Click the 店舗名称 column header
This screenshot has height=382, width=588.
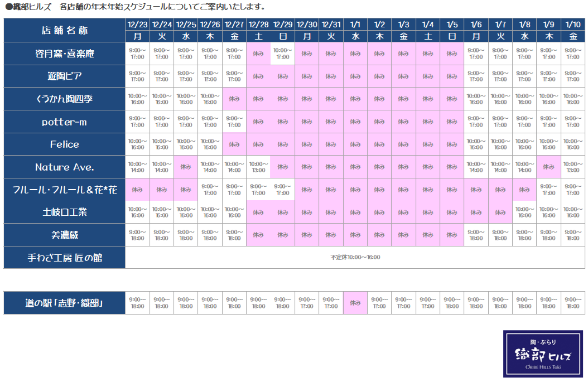coord(65,30)
